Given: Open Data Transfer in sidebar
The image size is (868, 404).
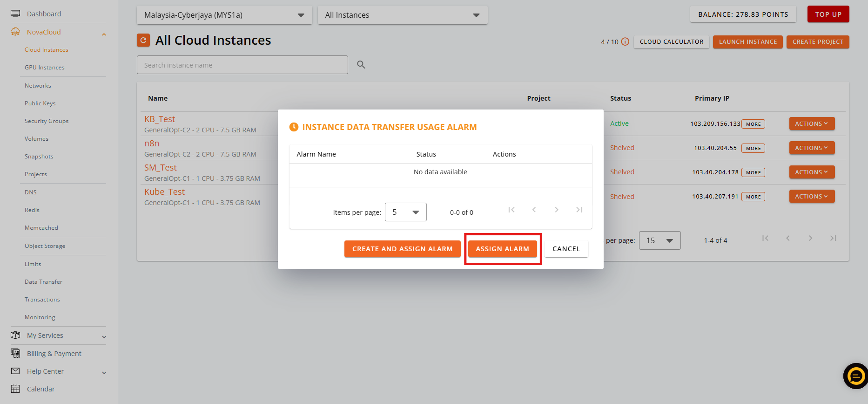Looking at the screenshot, I should pos(43,282).
